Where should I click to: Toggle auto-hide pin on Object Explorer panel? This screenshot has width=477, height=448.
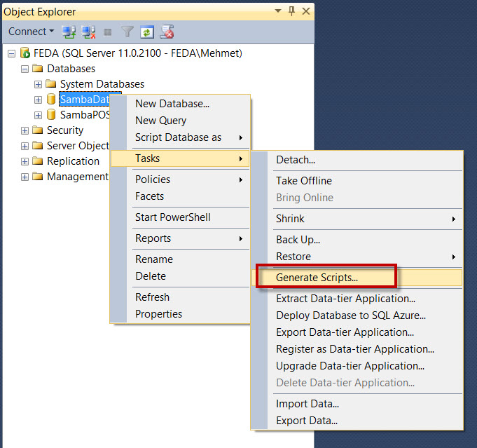292,11
